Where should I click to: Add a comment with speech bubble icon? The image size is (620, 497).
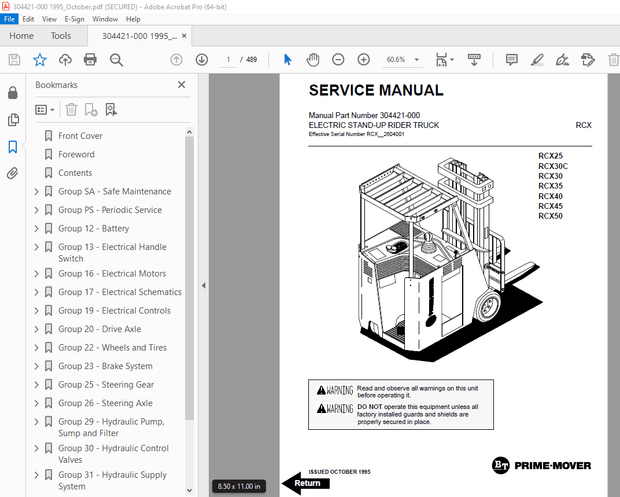point(512,60)
